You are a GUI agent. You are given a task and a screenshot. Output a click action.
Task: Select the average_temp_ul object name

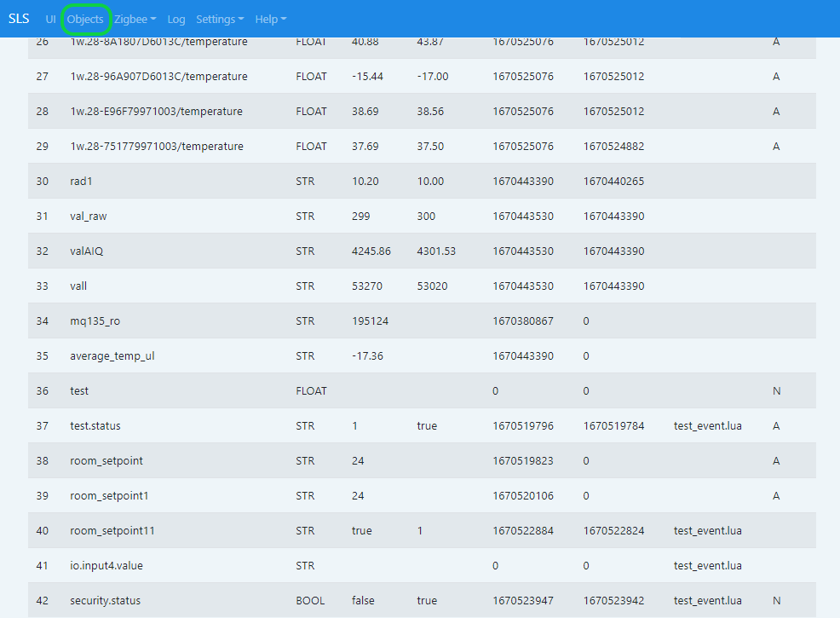coord(112,355)
